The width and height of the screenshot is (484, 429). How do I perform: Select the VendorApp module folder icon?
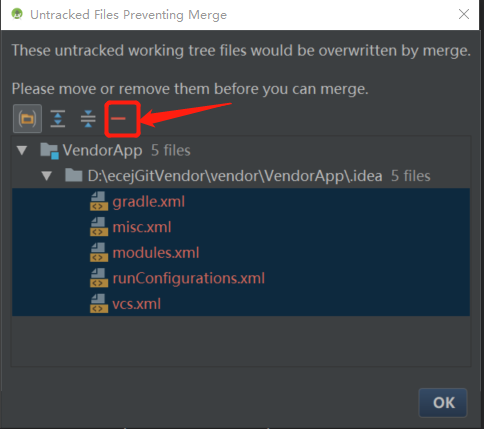[49, 151]
